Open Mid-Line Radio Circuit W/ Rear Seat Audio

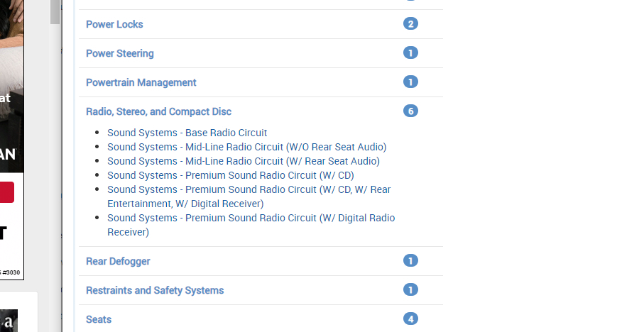coord(243,161)
